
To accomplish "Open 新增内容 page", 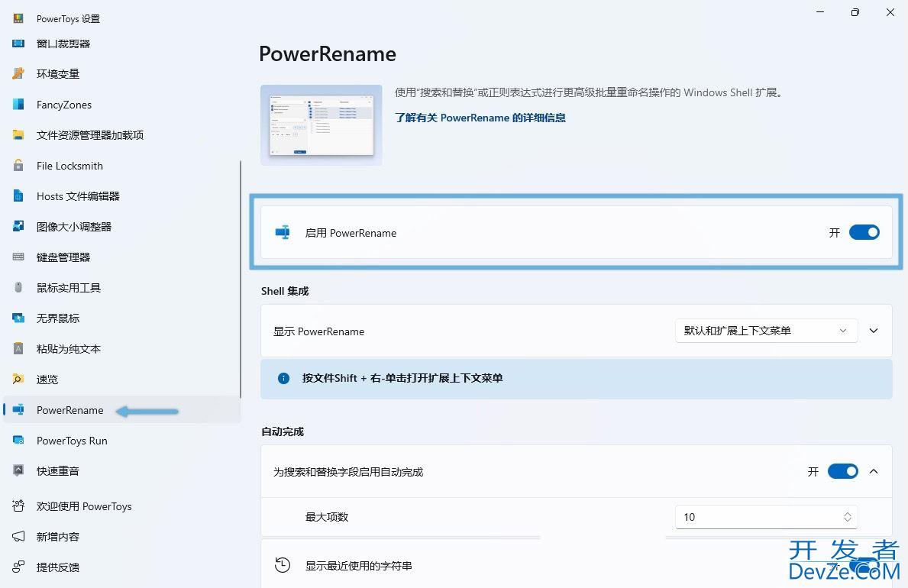I will coord(58,536).
